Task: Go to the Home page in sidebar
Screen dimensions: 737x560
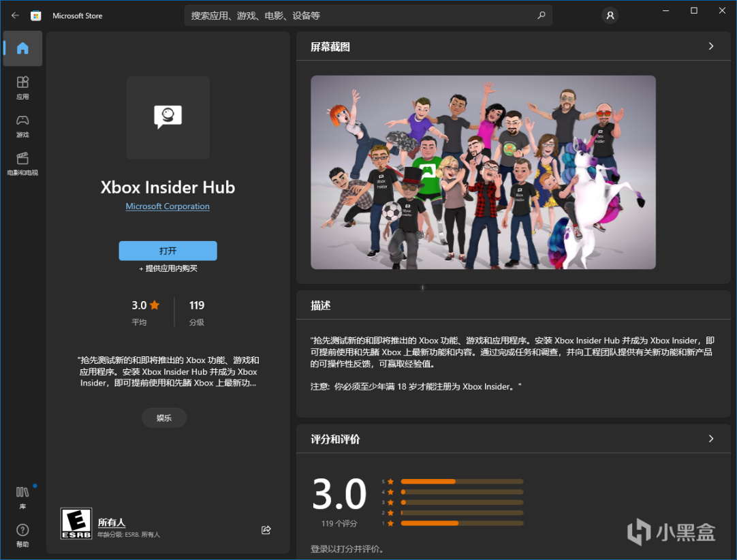Action: 22,48
